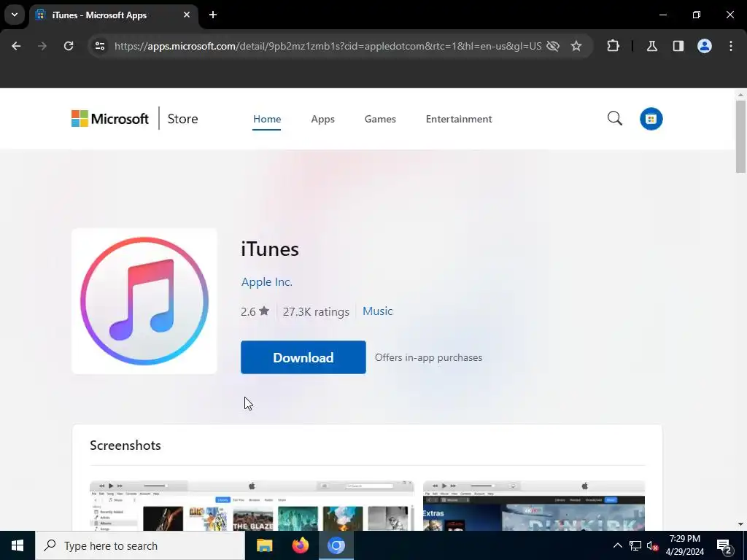Open site information icon in address bar
Viewport: 747px width, 560px height.
pyautogui.click(x=100, y=46)
